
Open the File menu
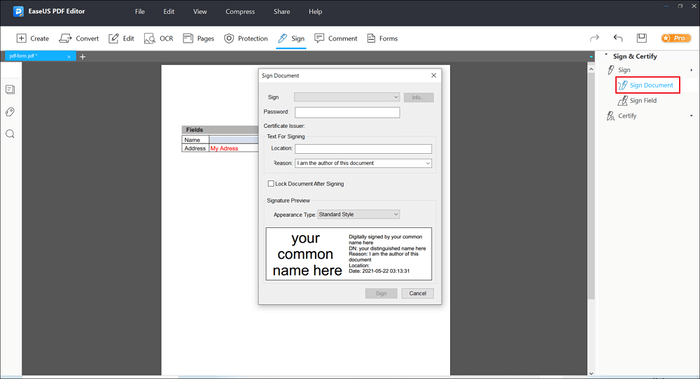coord(140,12)
